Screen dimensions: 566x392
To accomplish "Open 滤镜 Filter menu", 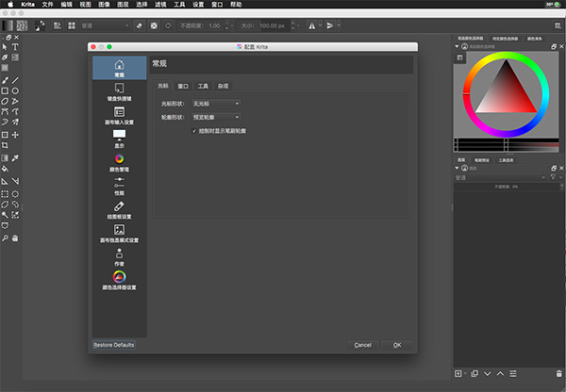I will [x=160, y=5].
